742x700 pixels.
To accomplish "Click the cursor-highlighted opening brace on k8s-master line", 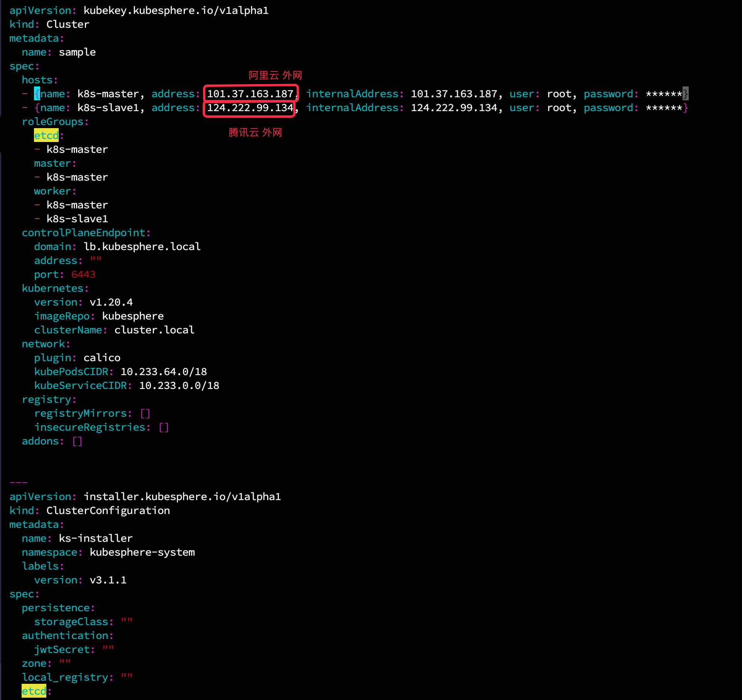I will pos(37,94).
